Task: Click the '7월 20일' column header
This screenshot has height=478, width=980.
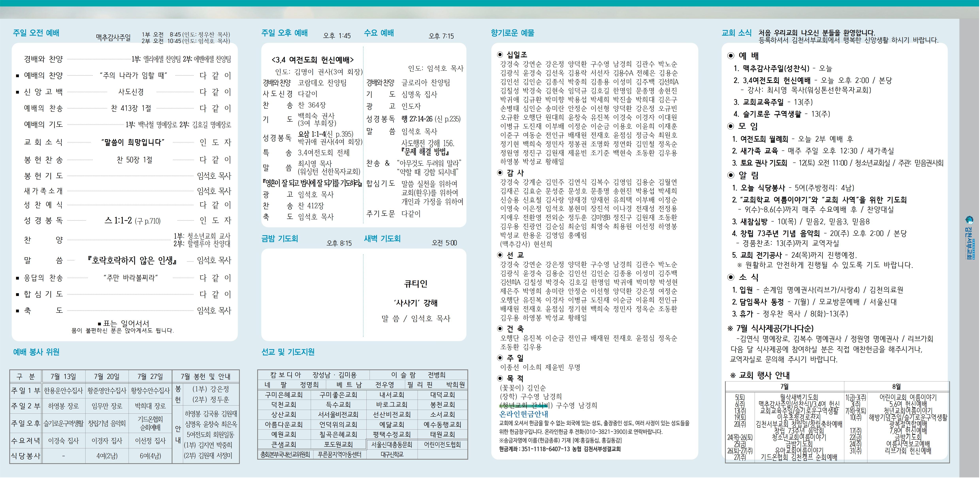Action: (x=107, y=377)
